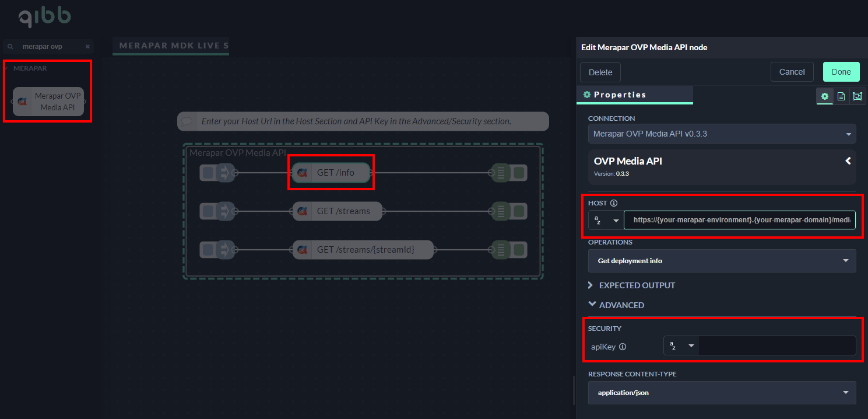Open the node appearance icon tab
868x419 pixels.
(x=857, y=96)
